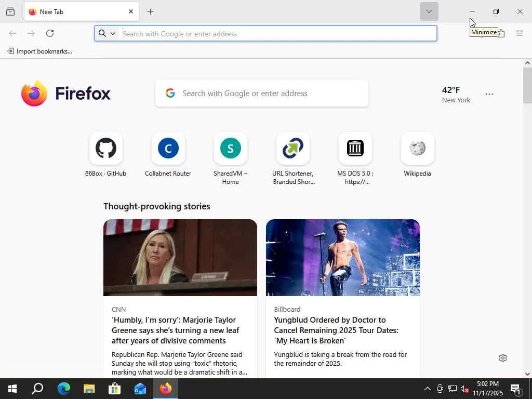Open Microsoft Store from the taskbar
532x399 pixels.
click(x=115, y=389)
